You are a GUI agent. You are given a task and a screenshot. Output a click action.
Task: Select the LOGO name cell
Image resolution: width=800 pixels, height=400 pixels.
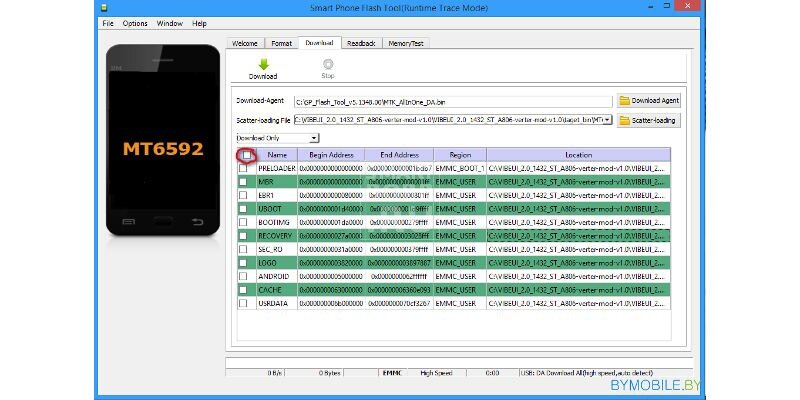point(277,263)
